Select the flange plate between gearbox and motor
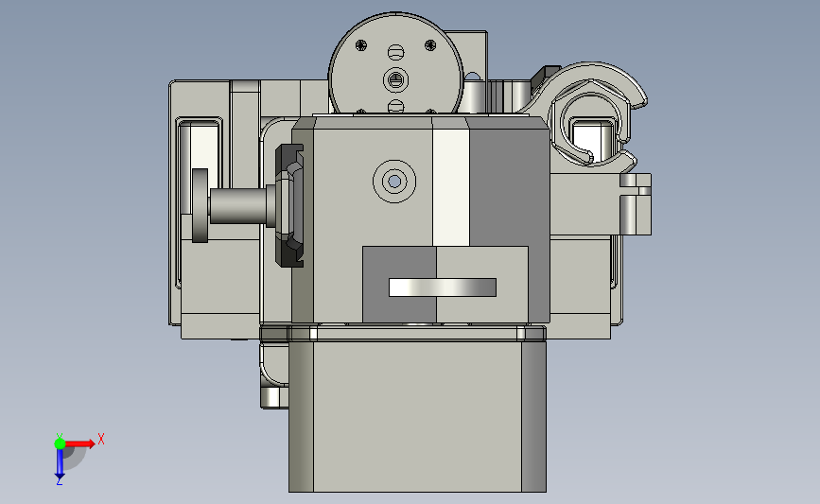Screen dimensions: 820x504 tap(403, 333)
